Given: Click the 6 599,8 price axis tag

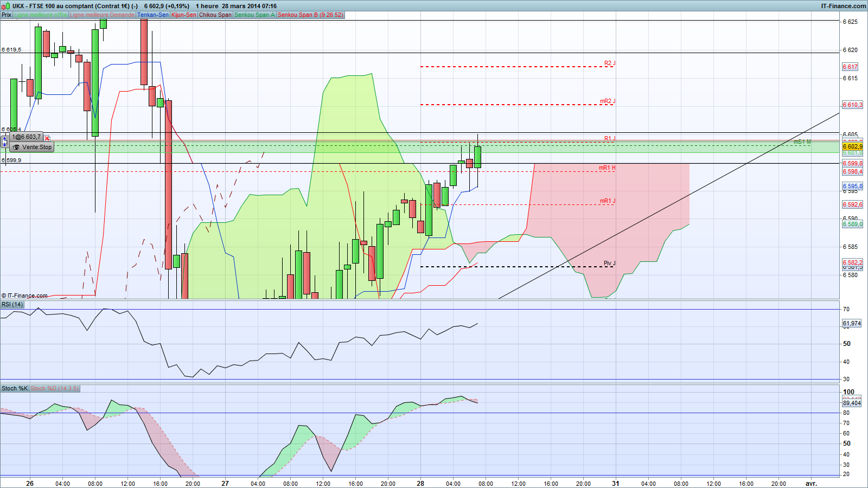Looking at the screenshot, I should click(852, 163).
